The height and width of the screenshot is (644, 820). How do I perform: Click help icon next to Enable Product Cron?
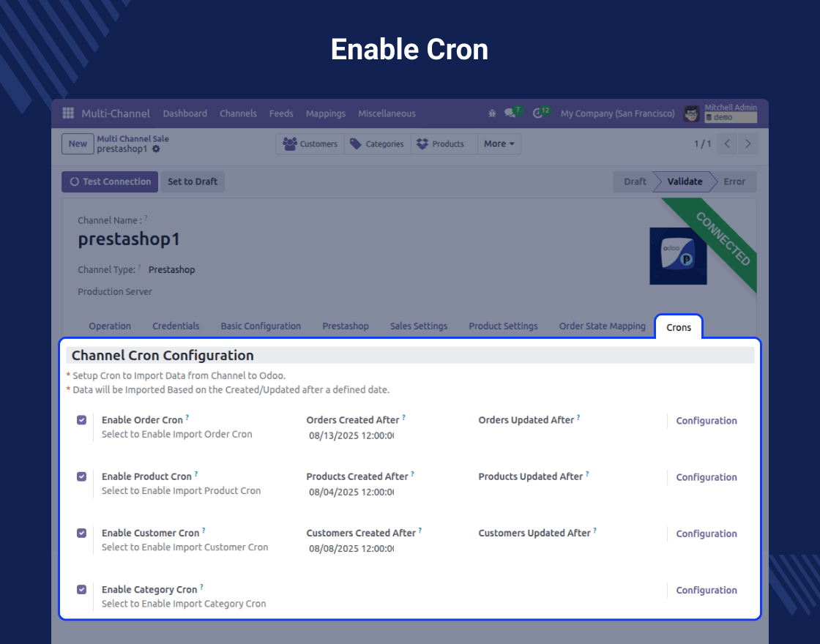click(x=196, y=473)
